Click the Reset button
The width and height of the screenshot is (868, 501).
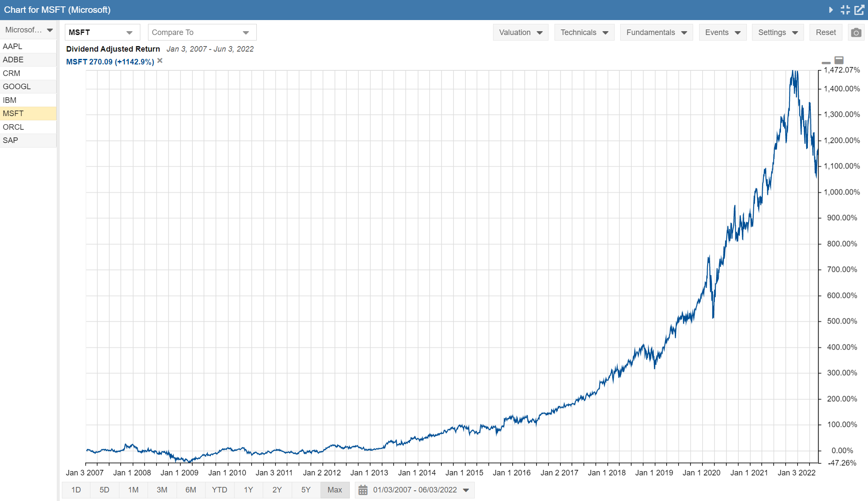pos(826,32)
